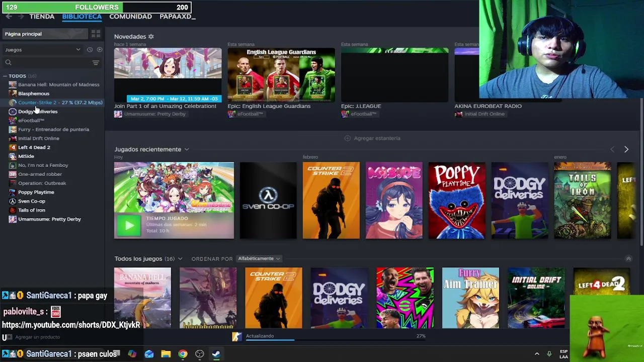This screenshot has height=362, width=644.
Task: Click the Sven Co-op icon in sidebar
Action: pyautogui.click(x=13, y=201)
